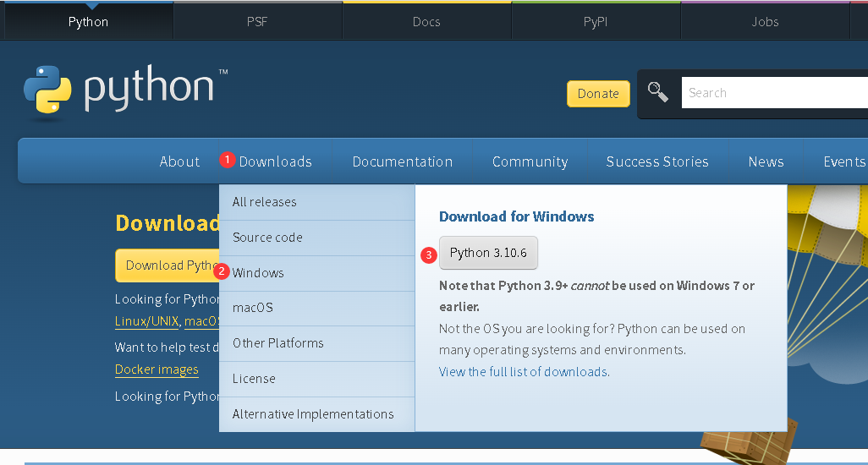Click the yellow Download Python button
The image size is (868, 465).
point(168,265)
